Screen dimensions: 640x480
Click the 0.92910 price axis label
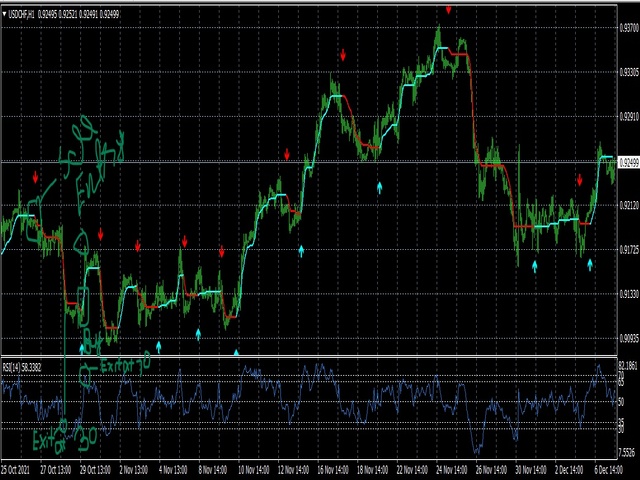point(629,117)
